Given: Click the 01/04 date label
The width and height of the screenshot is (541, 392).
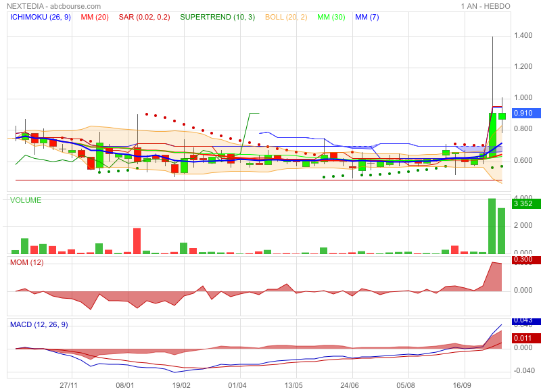Looking at the screenshot, I should point(237,385).
